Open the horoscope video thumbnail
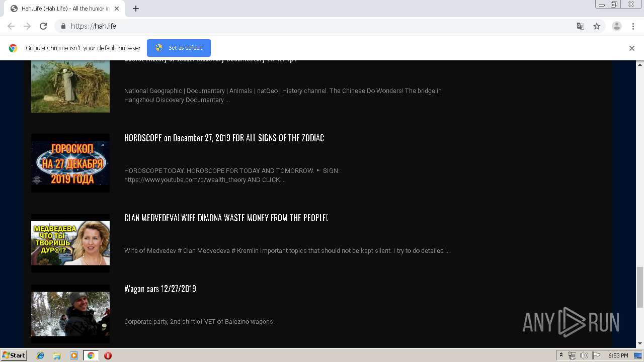This screenshot has height=362, width=644. pos(70,163)
